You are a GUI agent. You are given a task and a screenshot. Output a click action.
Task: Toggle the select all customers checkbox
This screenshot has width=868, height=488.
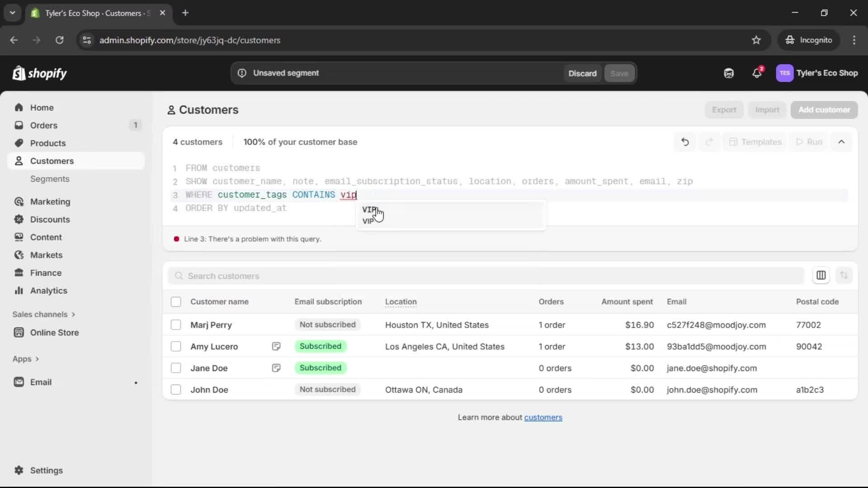(176, 302)
